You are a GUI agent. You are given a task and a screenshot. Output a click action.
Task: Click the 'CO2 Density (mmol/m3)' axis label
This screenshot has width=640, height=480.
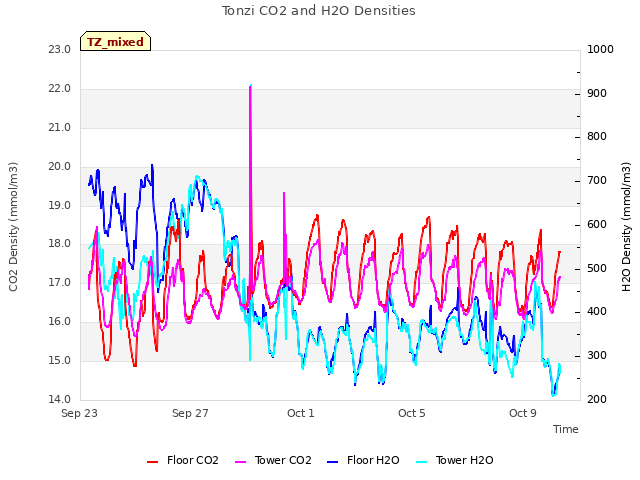13,227
